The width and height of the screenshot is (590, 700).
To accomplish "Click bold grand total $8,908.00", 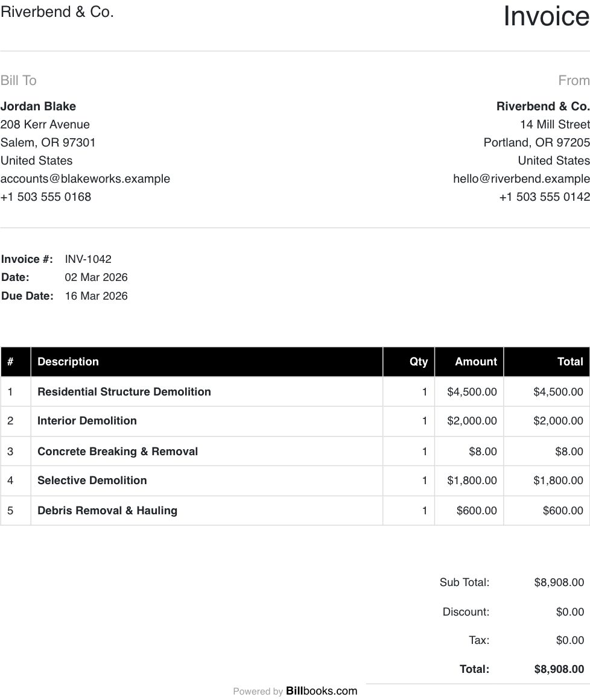I will click(x=559, y=669).
